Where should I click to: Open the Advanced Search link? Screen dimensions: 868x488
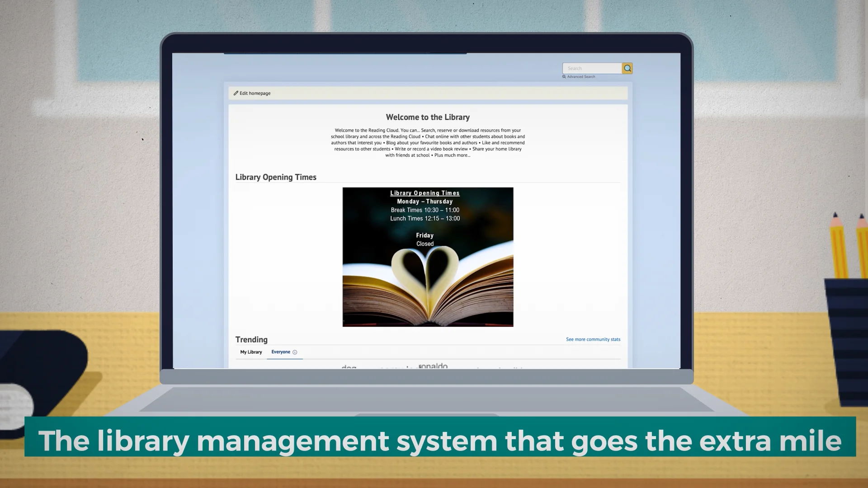(581, 77)
